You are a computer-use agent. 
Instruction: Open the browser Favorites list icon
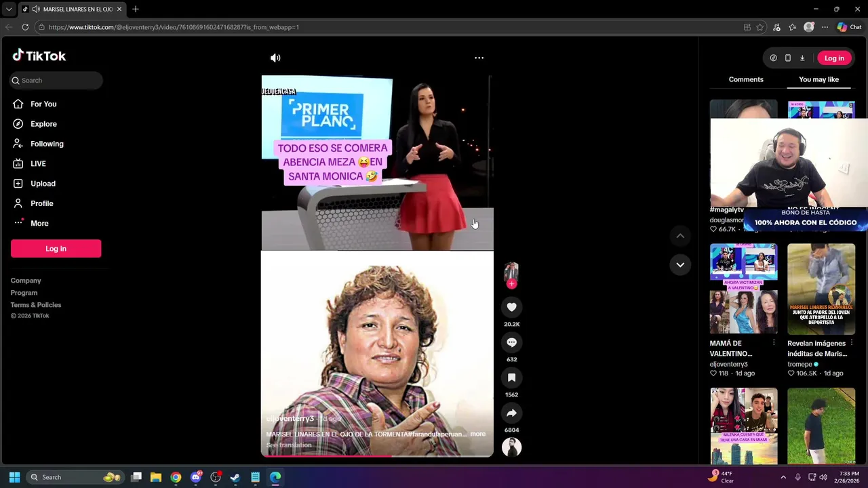point(793,27)
